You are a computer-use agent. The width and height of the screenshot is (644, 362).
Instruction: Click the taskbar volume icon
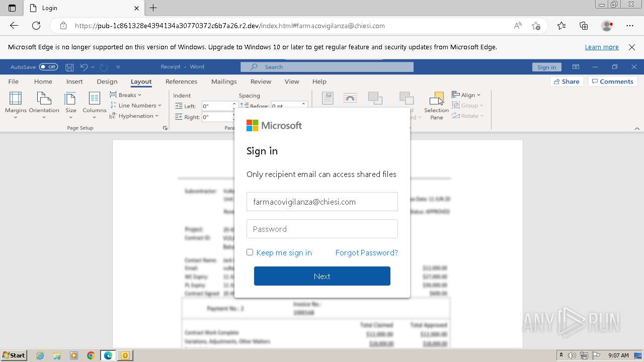point(573,355)
